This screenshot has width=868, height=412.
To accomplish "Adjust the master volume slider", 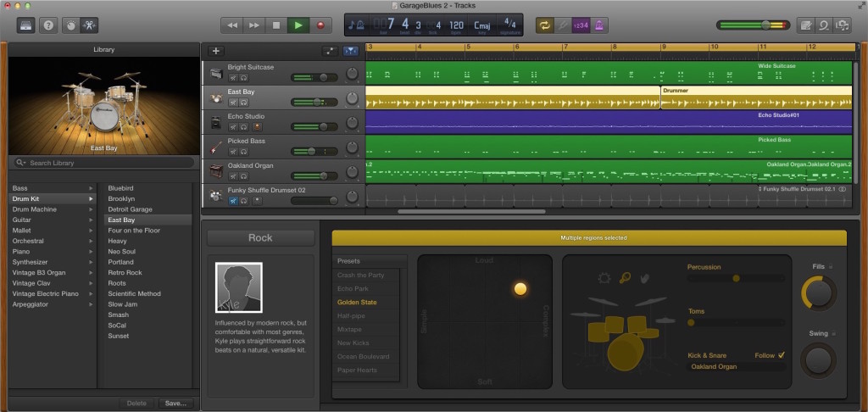I will [753, 25].
